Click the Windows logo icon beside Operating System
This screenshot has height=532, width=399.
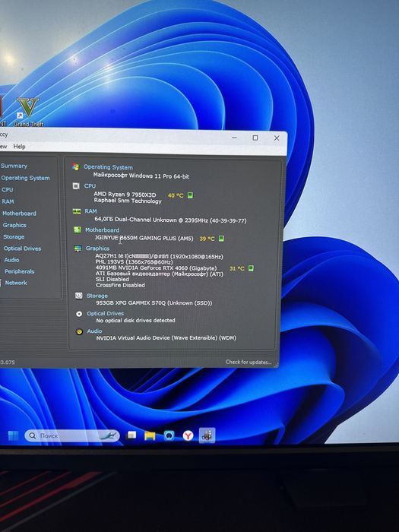76,167
